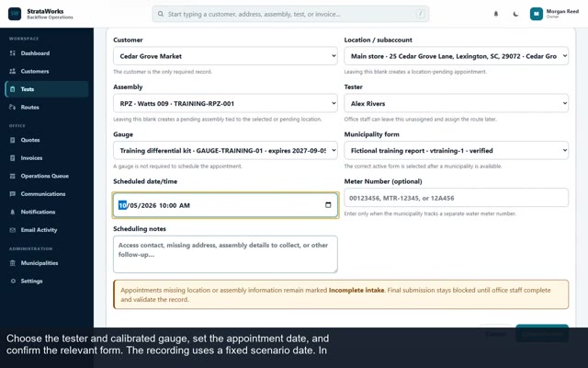Click the Routes sidebar icon
The height and width of the screenshot is (368, 588).
(x=12, y=108)
